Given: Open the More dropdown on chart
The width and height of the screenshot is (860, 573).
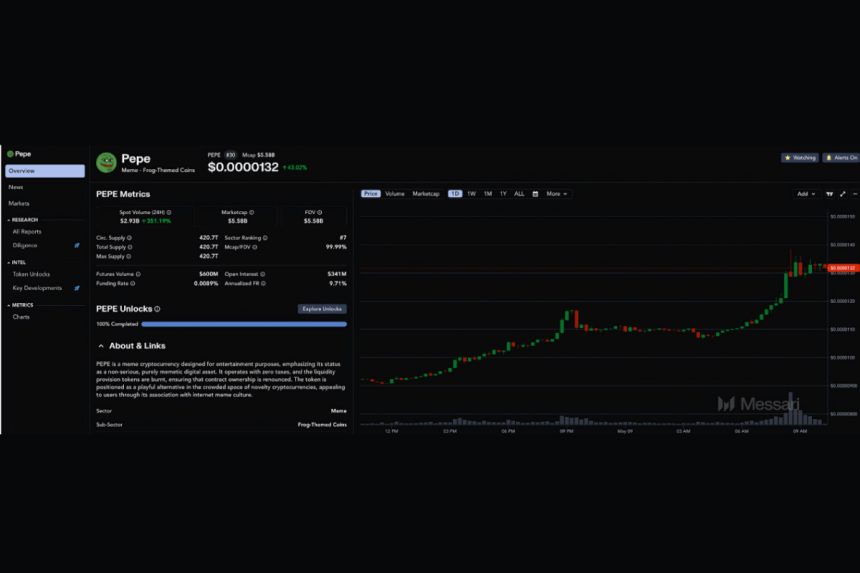Looking at the screenshot, I should [x=557, y=194].
